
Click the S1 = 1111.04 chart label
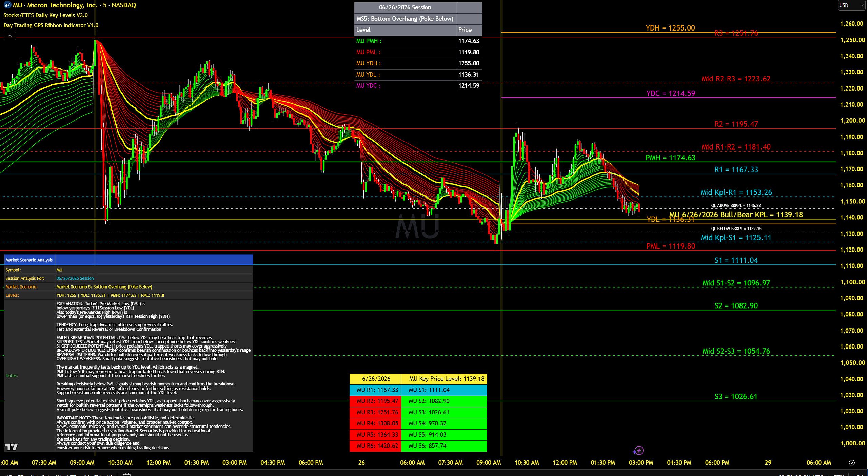tap(736, 260)
